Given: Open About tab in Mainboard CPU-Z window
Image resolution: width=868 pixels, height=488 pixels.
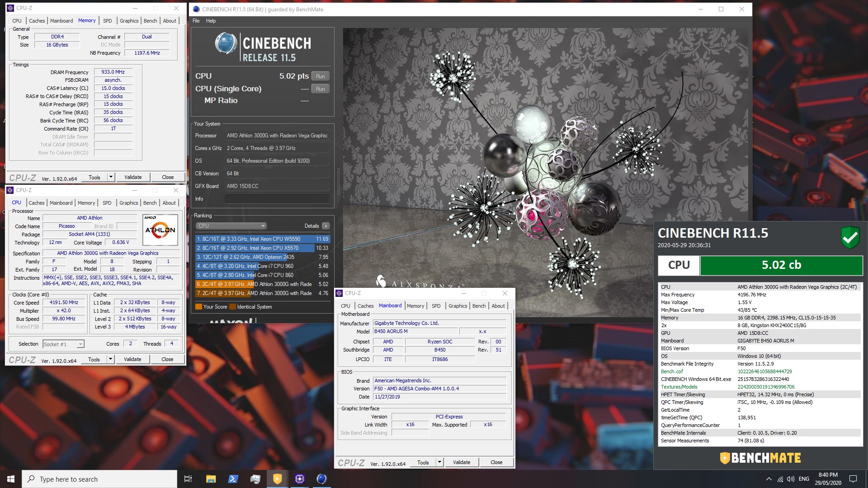Looking at the screenshot, I should (498, 306).
